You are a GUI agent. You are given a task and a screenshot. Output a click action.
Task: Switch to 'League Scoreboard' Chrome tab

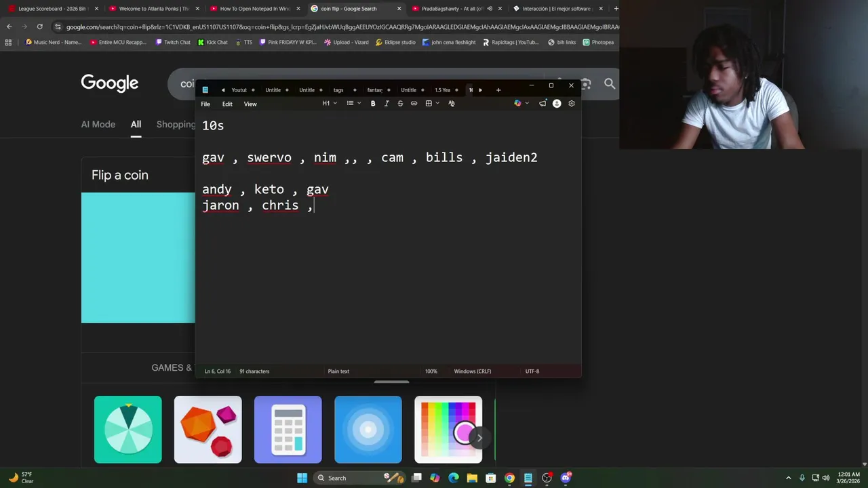click(52, 9)
